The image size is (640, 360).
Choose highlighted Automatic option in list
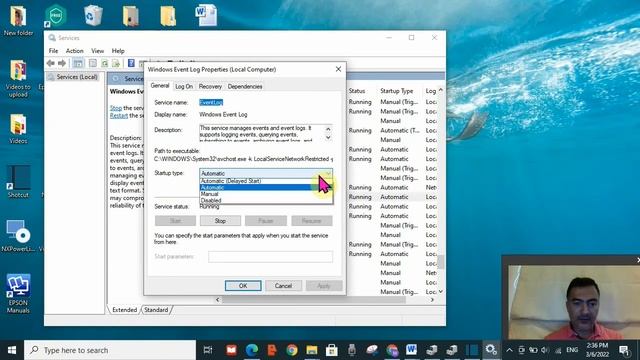(266, 187)
